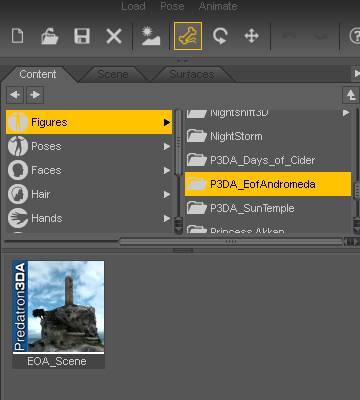360x400 pixels.
Task: Click the Figures category icon
Action: [x=18, y=122]
